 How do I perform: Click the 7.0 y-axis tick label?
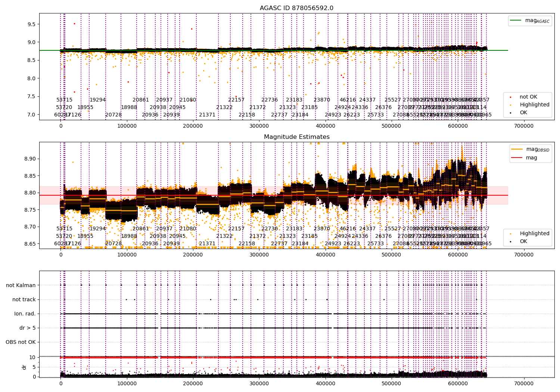(31, 115)
